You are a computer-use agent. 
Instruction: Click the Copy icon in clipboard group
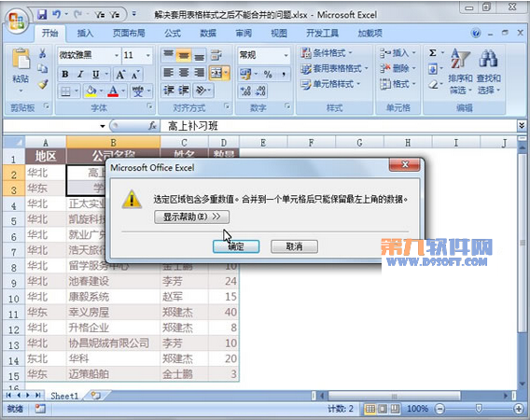tap(43, 69)
